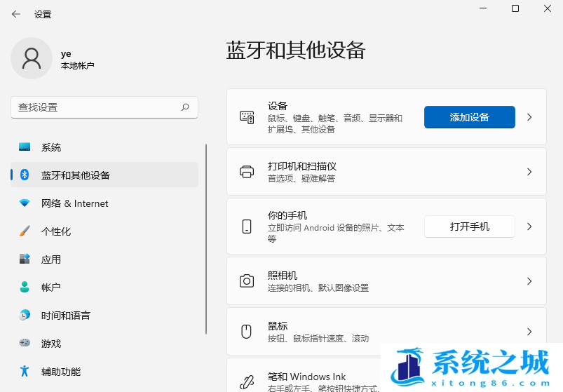Click the 你的手机 phone icon

point(247,227)
